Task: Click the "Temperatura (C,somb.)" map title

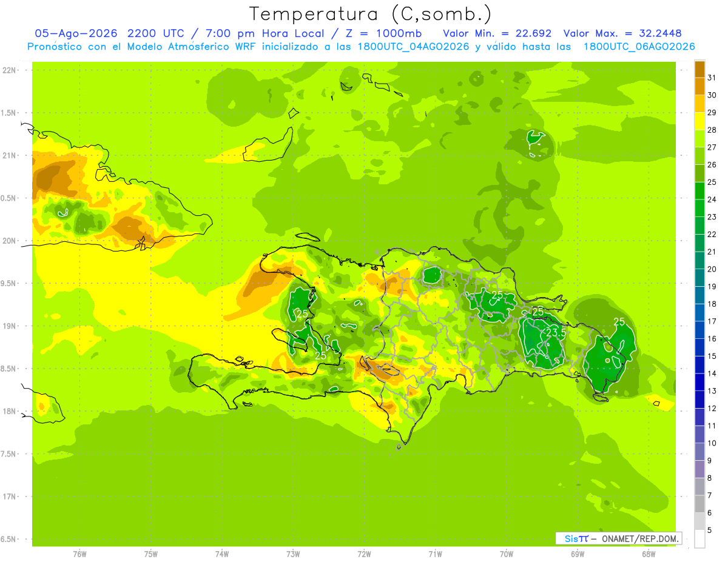Action: tap(370, 14)
